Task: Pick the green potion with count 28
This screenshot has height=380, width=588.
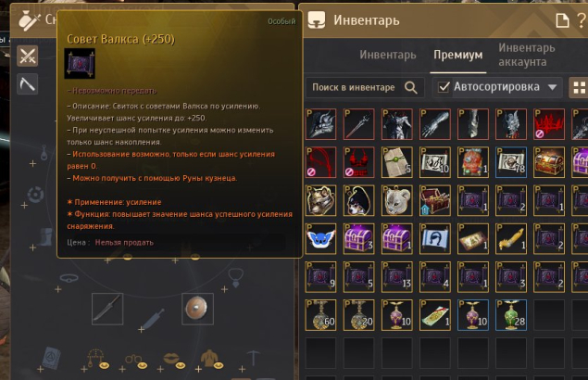Action: 511,315
